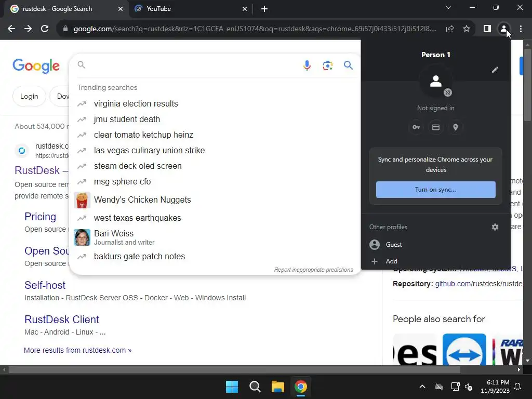Select suggestion clear tomato ketchup heinz
The width and height of the screenshot is (532, 399).
point(215,135)
